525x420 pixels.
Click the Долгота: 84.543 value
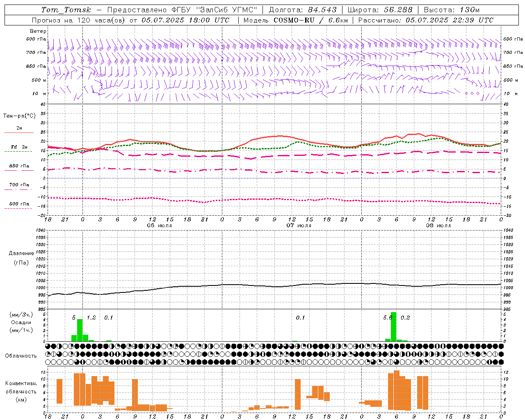[303, 10]
